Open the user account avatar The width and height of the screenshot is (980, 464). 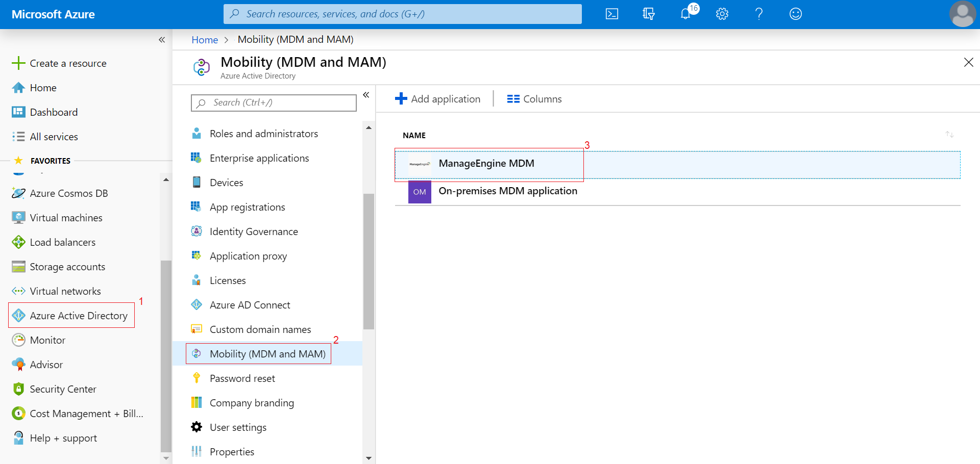click(x=962, y=14)
